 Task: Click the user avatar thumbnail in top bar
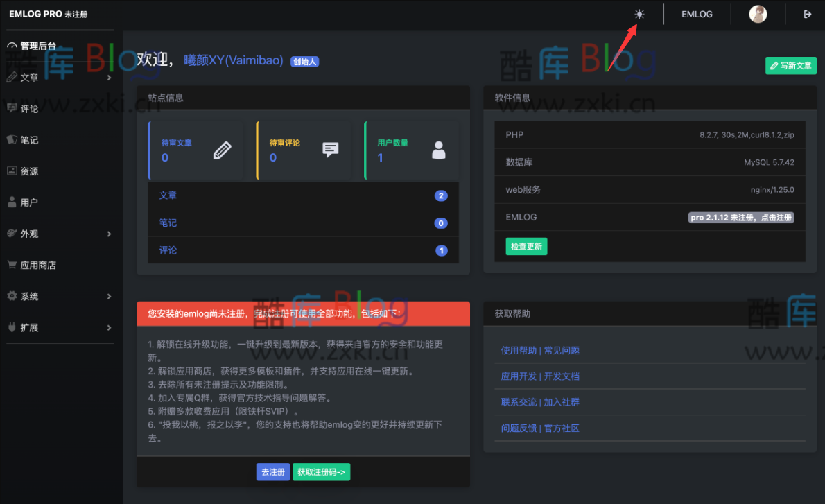coord(758,14)
